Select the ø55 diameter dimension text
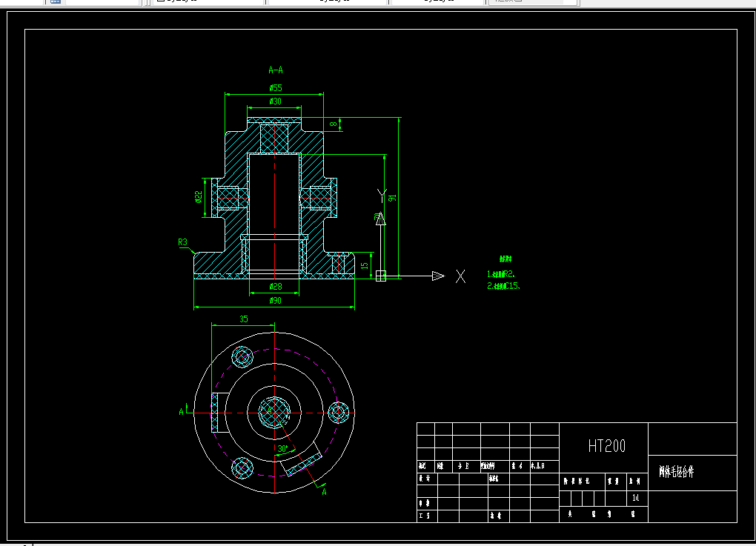Image resolution: width=756 pixels, height=546 pixels. point(275,87)
